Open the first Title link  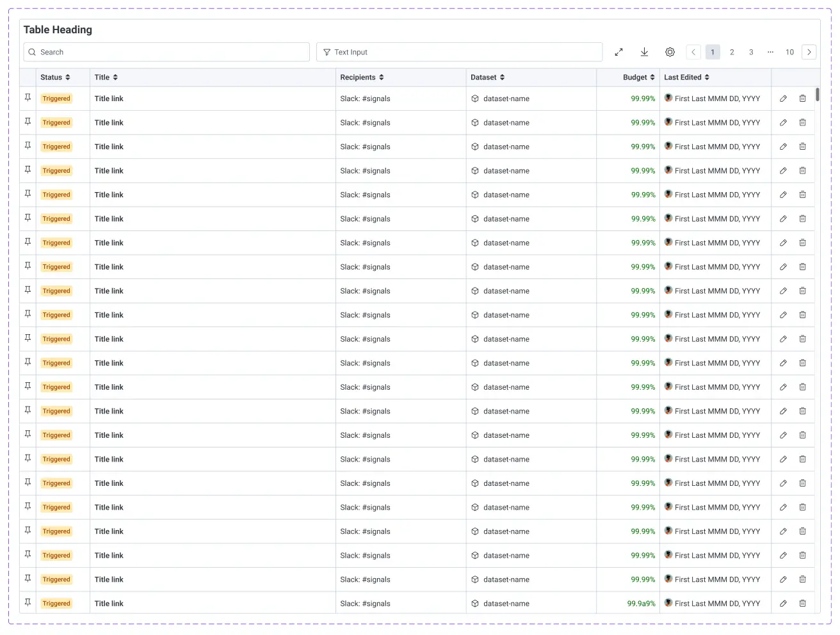coord(109,98)
